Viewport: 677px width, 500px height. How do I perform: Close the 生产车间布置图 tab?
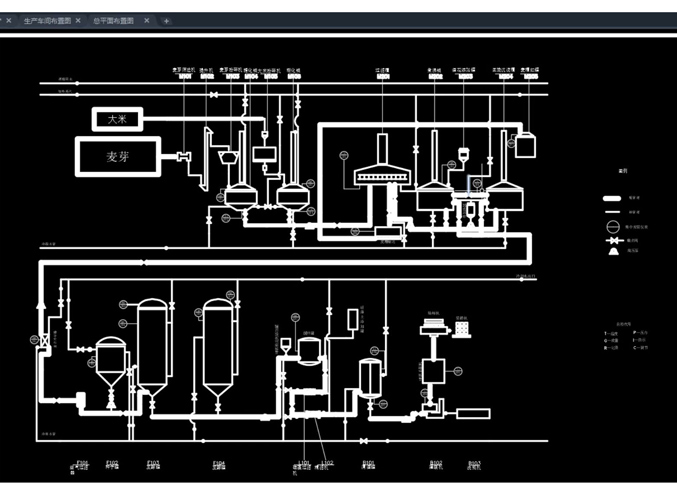[78, 20]
